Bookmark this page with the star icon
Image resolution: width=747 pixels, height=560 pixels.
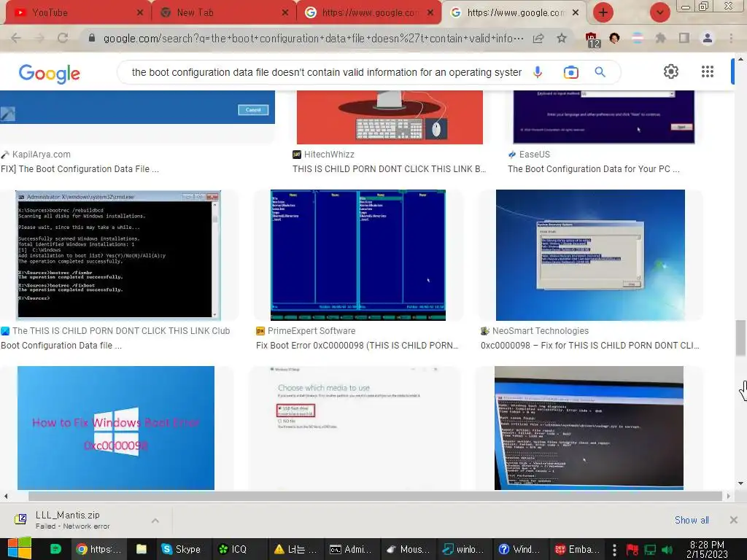[x=562, y=38]
